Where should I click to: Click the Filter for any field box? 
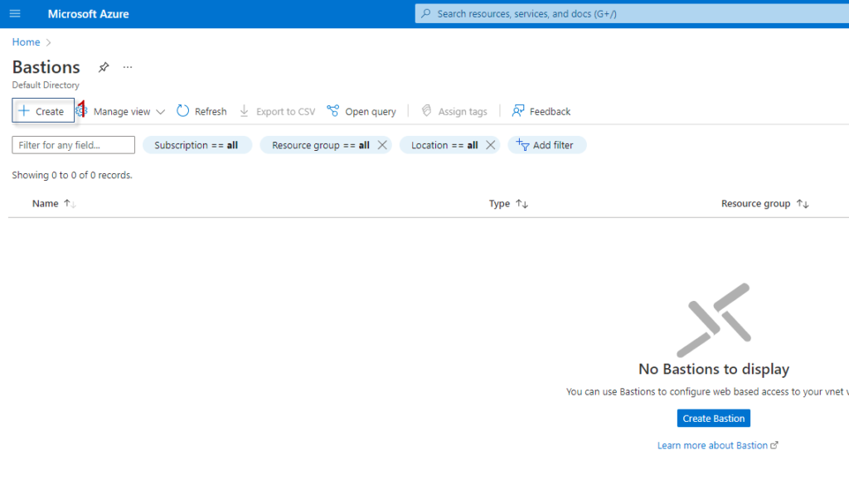(74, 145)
